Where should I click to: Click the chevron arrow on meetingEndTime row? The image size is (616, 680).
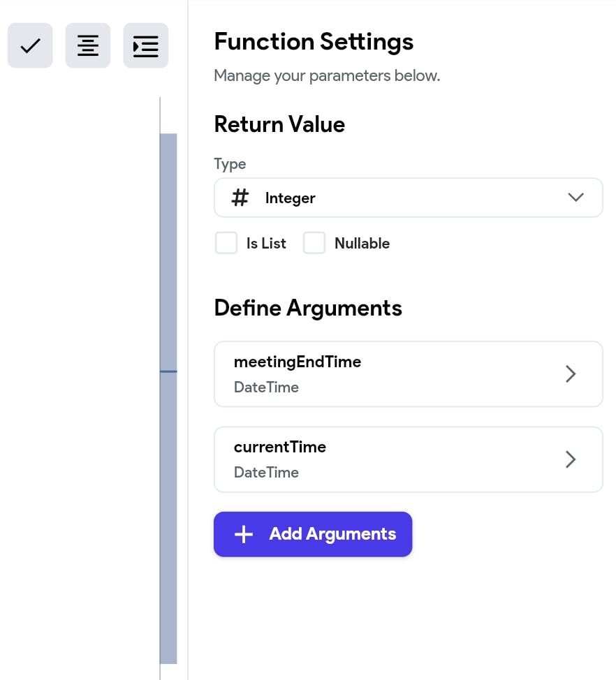pyautogui.click(x=571, y=374)
